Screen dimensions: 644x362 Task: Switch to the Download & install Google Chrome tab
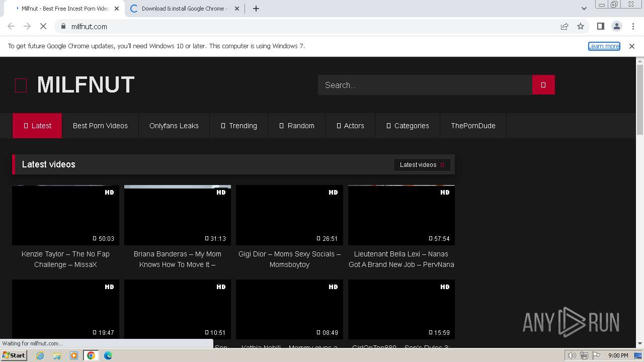[x=184, y=9]
